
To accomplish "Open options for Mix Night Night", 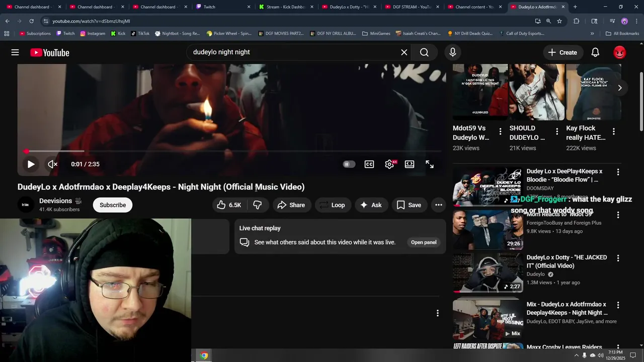I will tap(618, 305).
